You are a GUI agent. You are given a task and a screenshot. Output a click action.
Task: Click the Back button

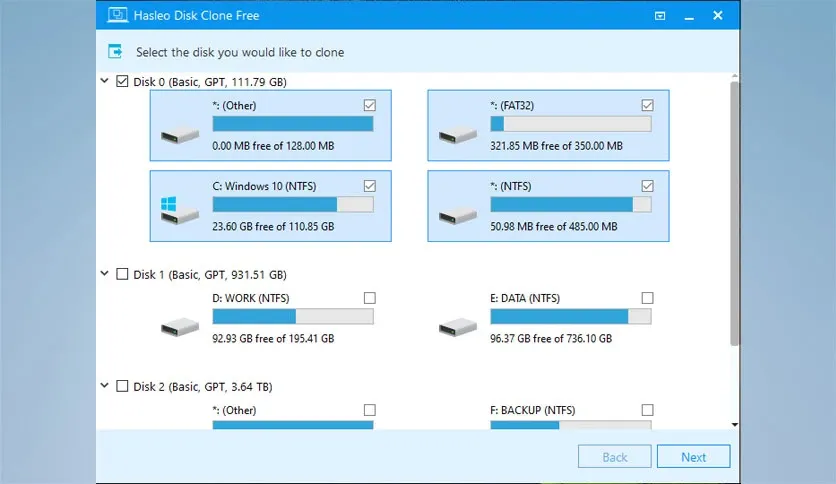pyautogui.click(x=615, y=457)
